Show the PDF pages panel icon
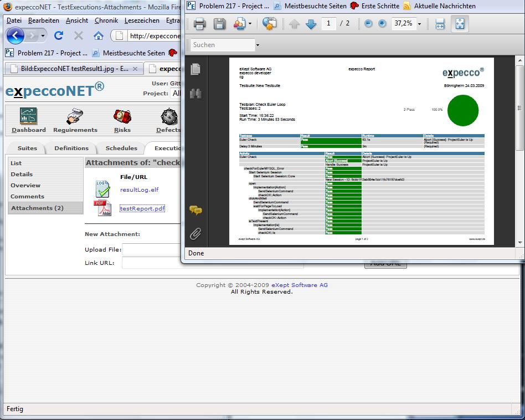Viewport: 525px width, 420px height. [195, 69]
